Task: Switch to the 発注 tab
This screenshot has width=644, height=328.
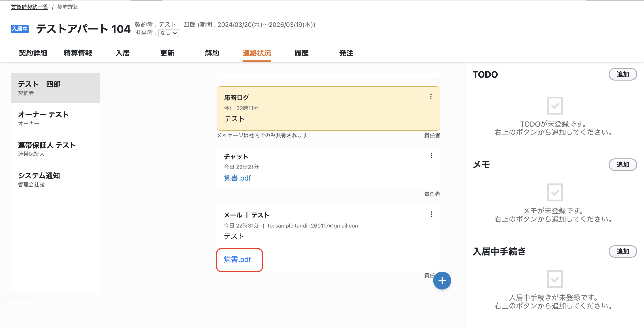Action: tap(346, 53)
